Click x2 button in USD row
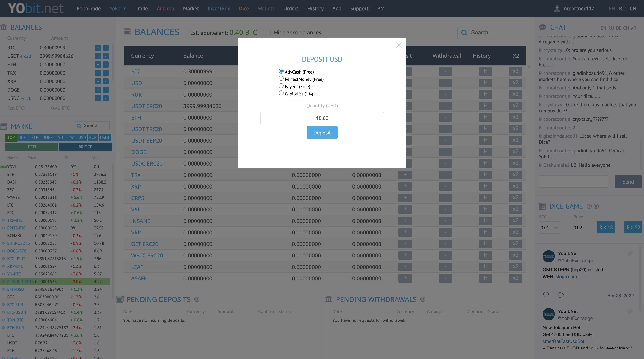644x359 pixels. pos(516,83)
